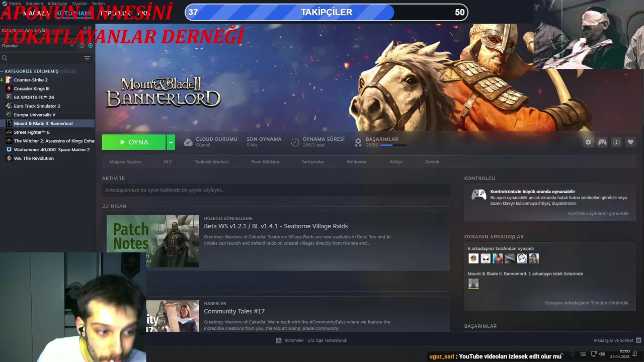Open DLC tab
The width and height of the screenshot is (644, 362).
(168, 162)
